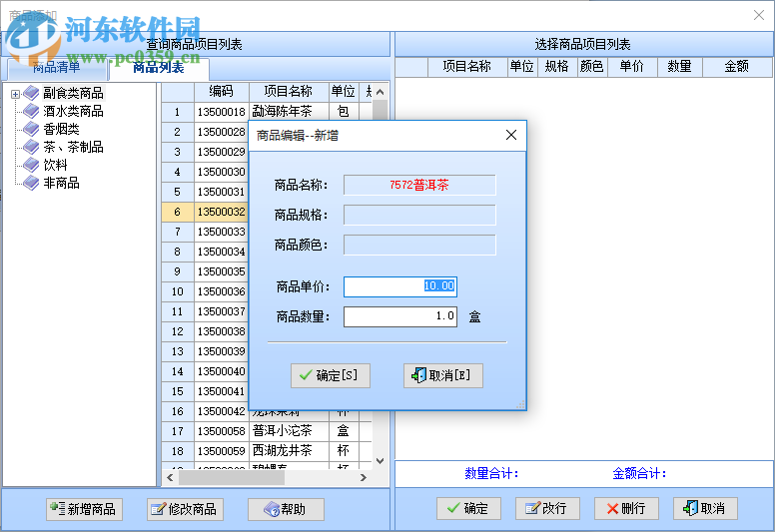Click the 删行 button
Viewport: 775px width, 532px height.
pyautogui.click(x=627, y=508)
